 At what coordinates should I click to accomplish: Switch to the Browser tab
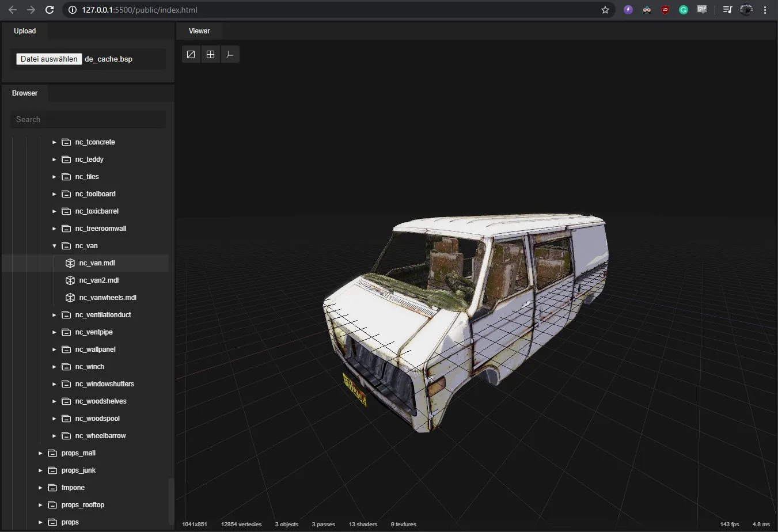coord(25,93)
